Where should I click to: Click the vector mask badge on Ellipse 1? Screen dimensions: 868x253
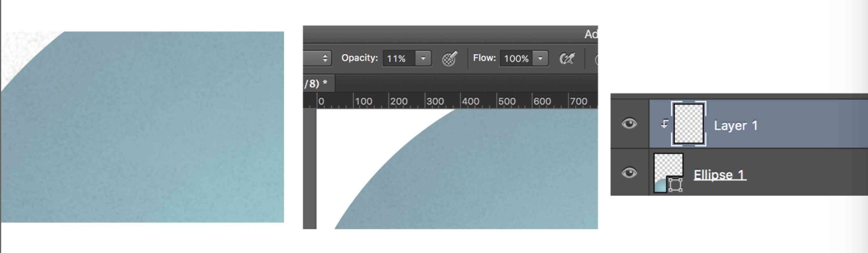tap(675, 185)
